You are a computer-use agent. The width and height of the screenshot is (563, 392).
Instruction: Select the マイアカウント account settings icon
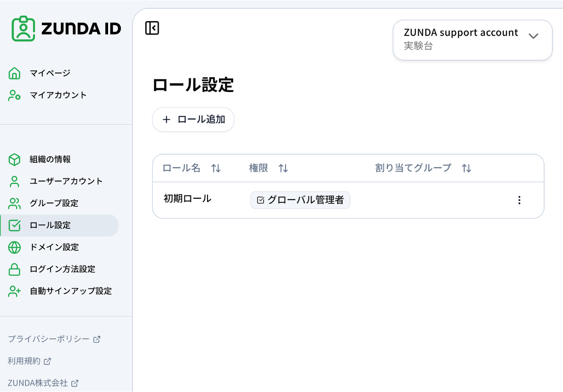tap(13, 95)
